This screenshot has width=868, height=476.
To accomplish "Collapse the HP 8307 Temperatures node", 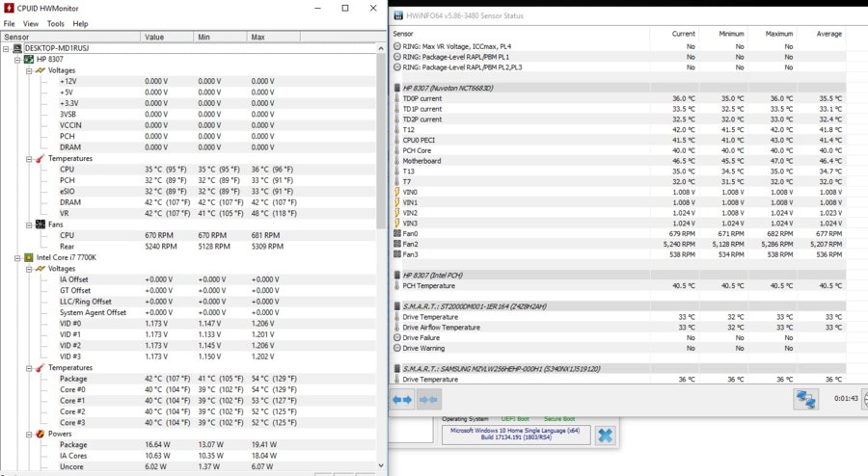I will point(29,158).
